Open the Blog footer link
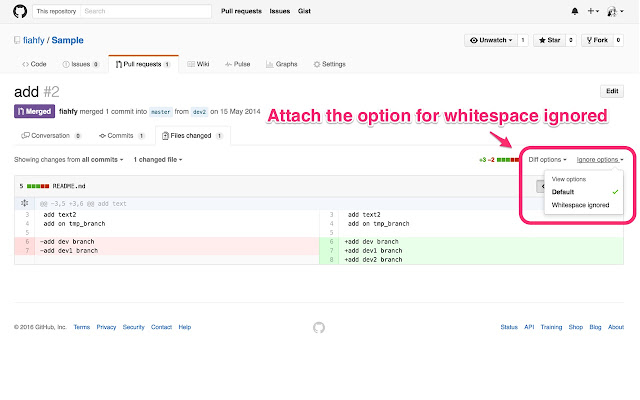The height and width of the screenshot is (400, 640). (x=595, y=327)
